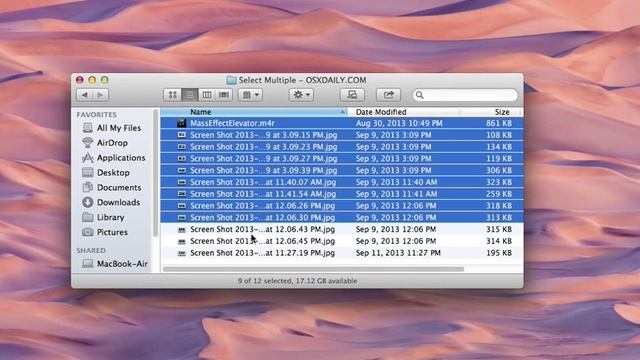Click the Sep 11, 2013 11:27 PM date

pos(398,253)
